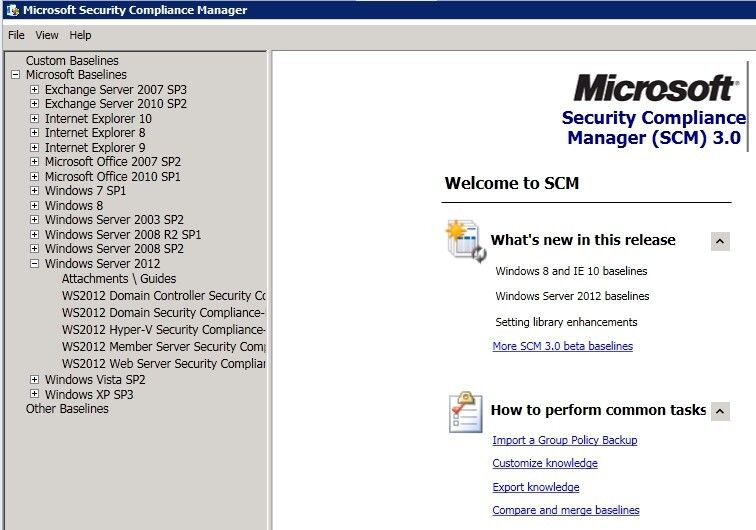Expand Windows Vista SP2 node
756x530 pixels.
[34, 380]
